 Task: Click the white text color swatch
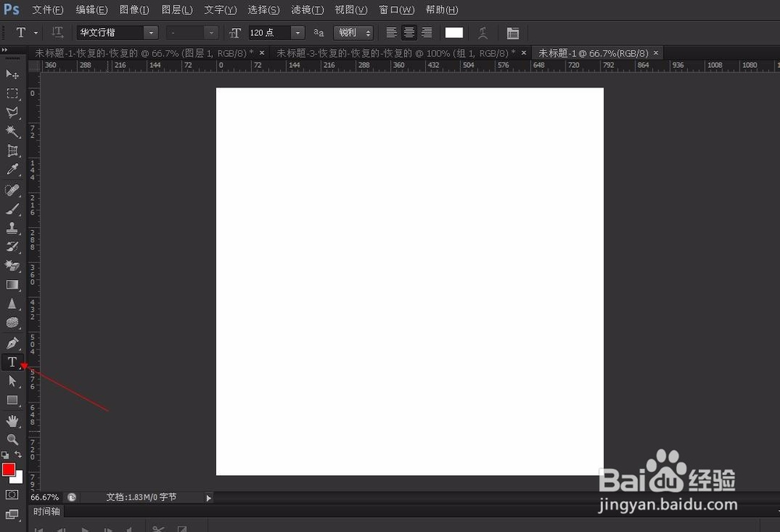tap(454, 33)
